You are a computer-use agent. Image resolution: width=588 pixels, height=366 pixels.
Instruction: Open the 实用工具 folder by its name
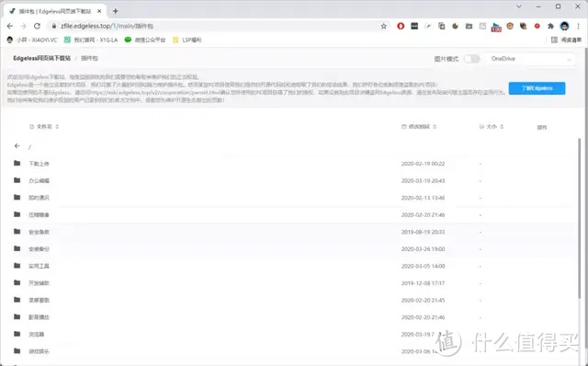[x=39, y=266]
